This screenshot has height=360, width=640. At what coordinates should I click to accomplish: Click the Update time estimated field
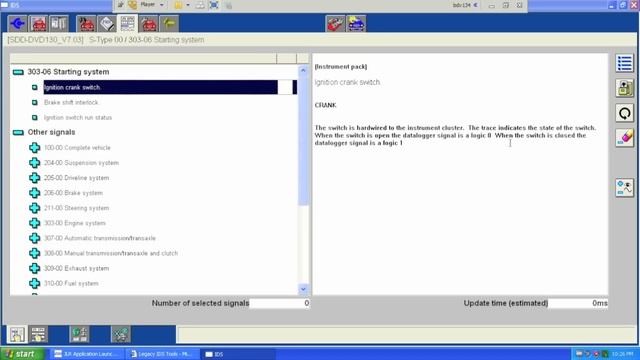click(x=578, y=303)
